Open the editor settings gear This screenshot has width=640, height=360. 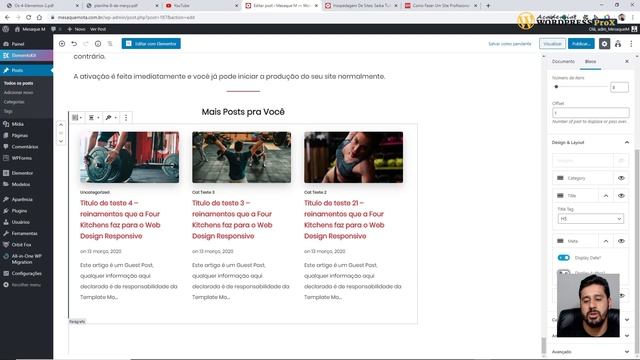(604, 44)
